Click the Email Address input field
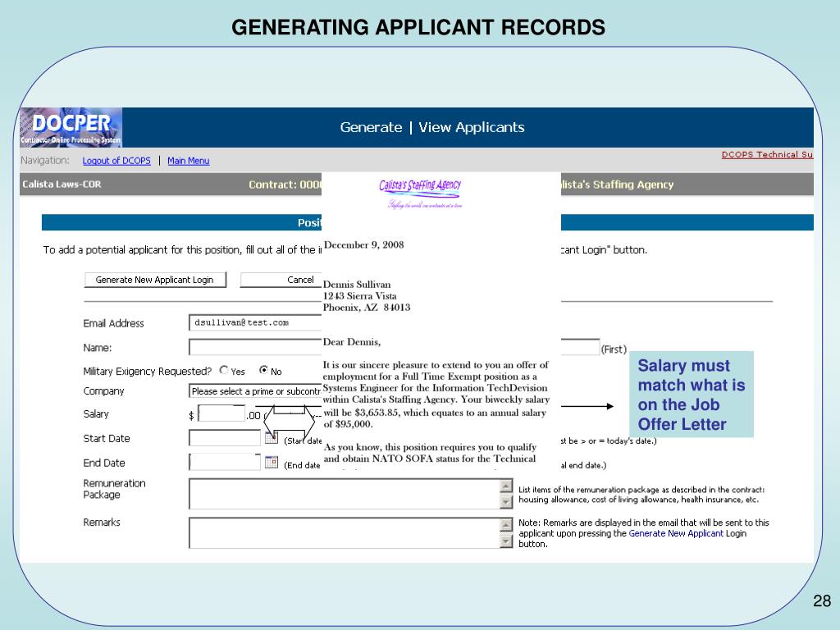This screenshot has height=630, width=840. pyautogui.click(x=255, y=322)
